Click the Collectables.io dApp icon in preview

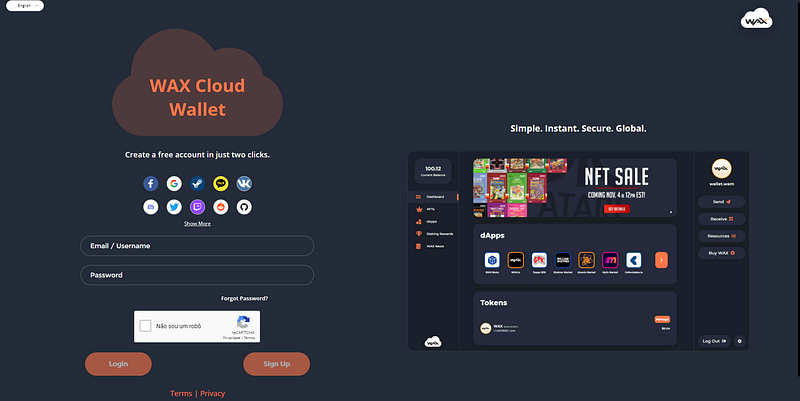tap(633, 260)
